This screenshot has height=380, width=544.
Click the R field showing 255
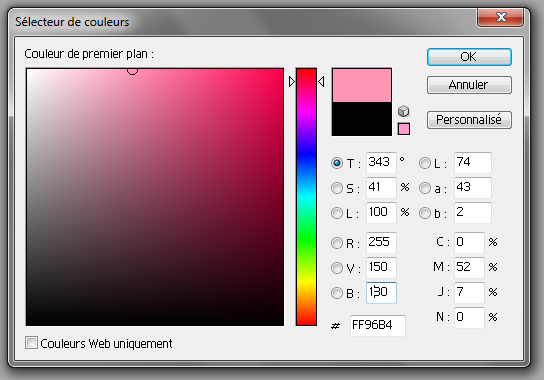point(381,243)
